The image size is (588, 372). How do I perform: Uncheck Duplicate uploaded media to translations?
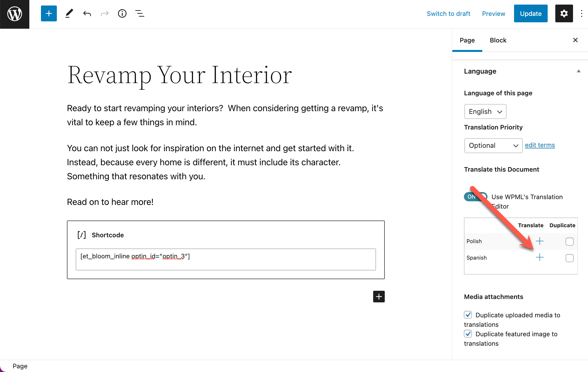(468, 315)
